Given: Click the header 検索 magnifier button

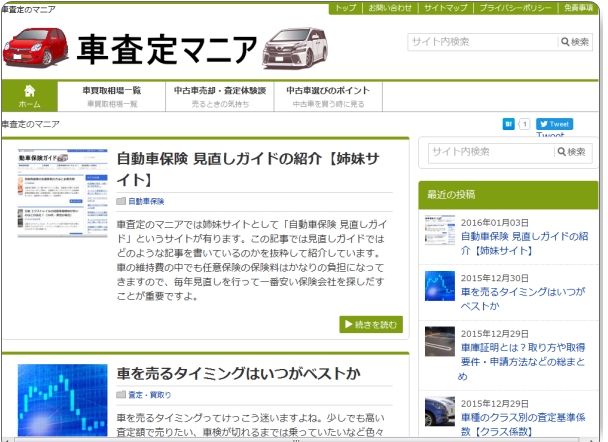Looking at the screenshot, I should click(576, 42).
